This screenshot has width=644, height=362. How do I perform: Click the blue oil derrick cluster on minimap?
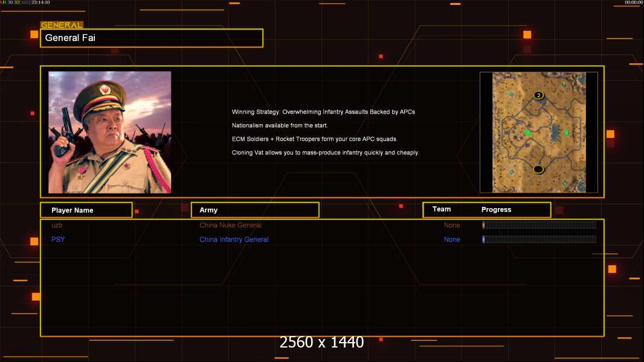[x=555, y=133]
